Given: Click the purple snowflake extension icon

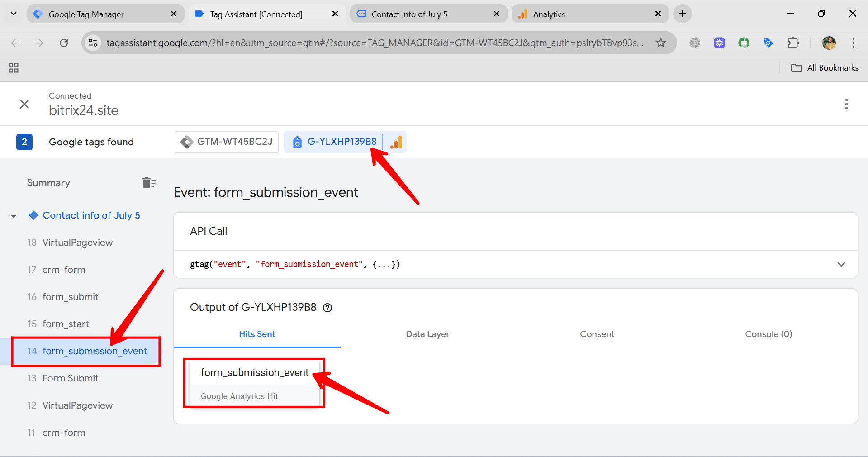Looking at the screenshot, I should [x=719, y=43].
